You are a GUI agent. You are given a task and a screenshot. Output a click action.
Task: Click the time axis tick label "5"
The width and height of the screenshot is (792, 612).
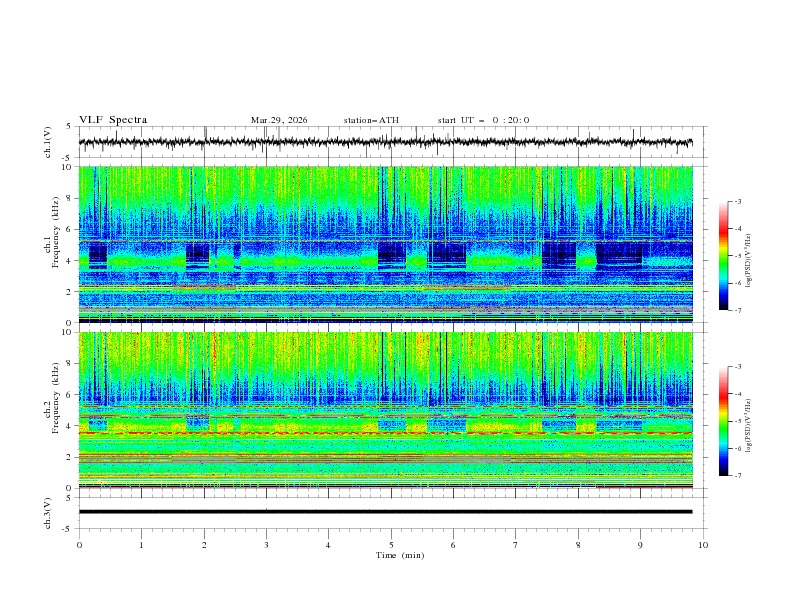(391, 545)
